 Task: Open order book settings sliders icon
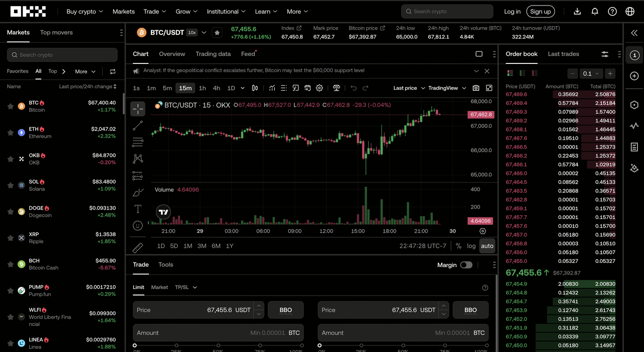605,54
